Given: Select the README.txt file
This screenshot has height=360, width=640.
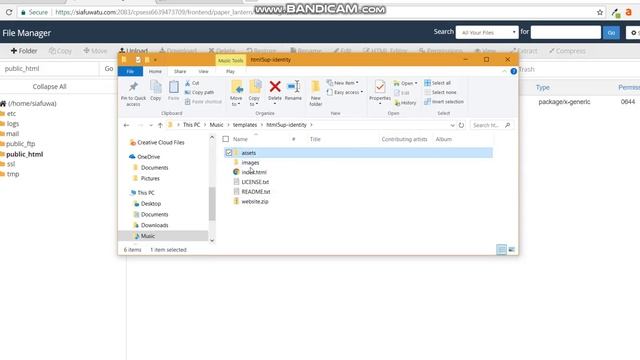Looking at the screenshot, I should 256,192.
